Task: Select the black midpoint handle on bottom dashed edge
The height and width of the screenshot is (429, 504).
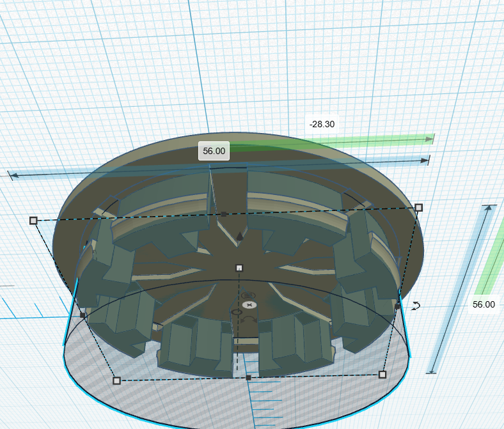Action: click(248, 378)
